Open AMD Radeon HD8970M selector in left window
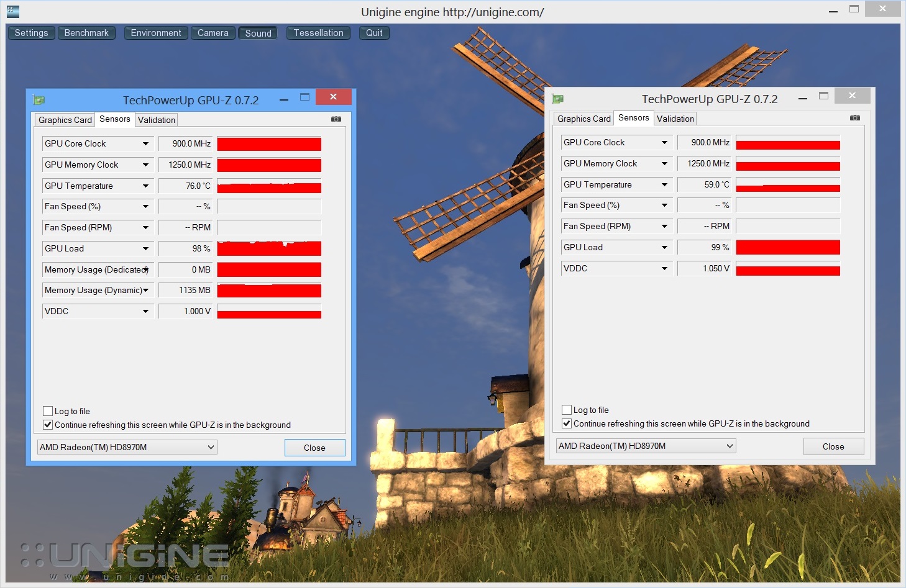 [127, 447]
